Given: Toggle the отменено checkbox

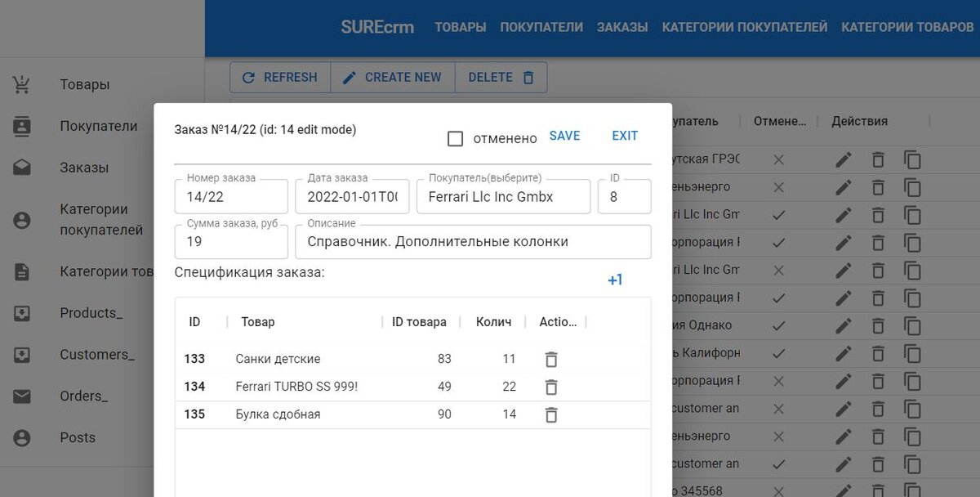Looking at the screenshot, I should [455, 138].
